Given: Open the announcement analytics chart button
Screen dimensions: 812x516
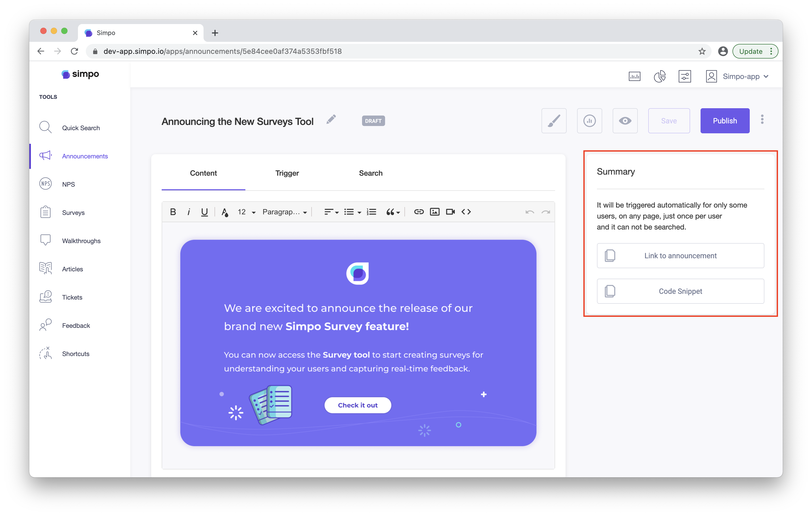Looking at the screenshot, I should [589, 121].
